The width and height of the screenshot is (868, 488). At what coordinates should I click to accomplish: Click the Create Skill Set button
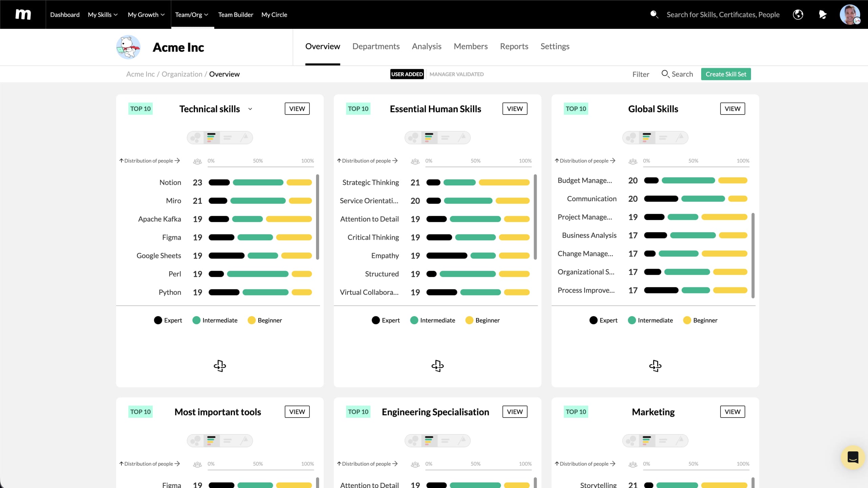[726, 74]
